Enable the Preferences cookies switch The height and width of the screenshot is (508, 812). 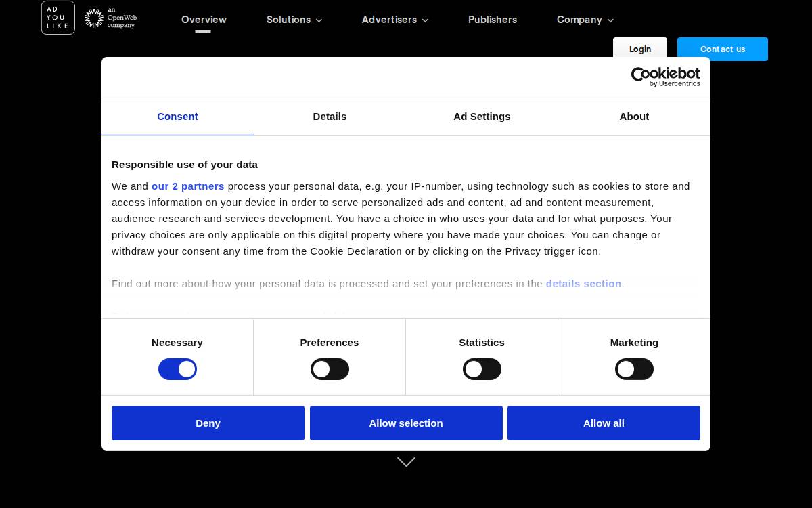(330, 369)
